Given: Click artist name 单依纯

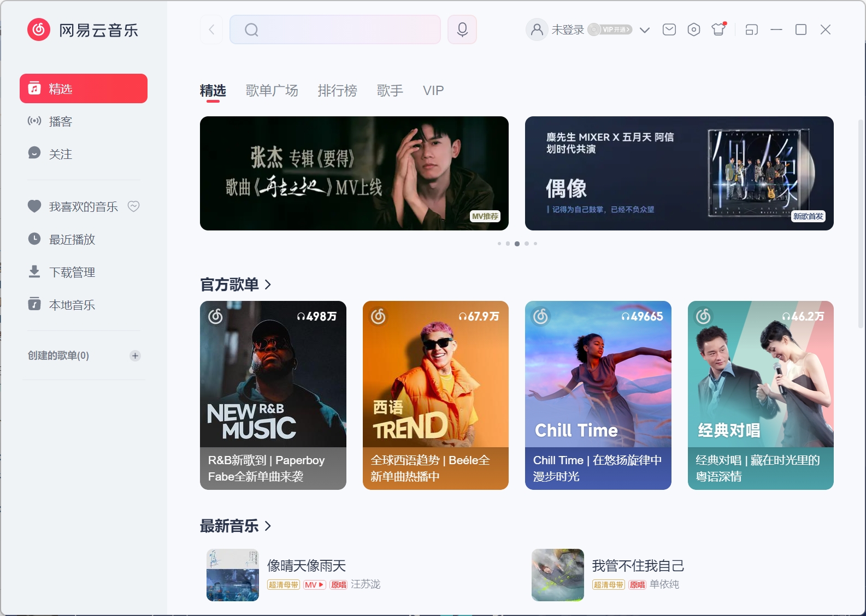Looking at the screenshot, I should 664,584.
